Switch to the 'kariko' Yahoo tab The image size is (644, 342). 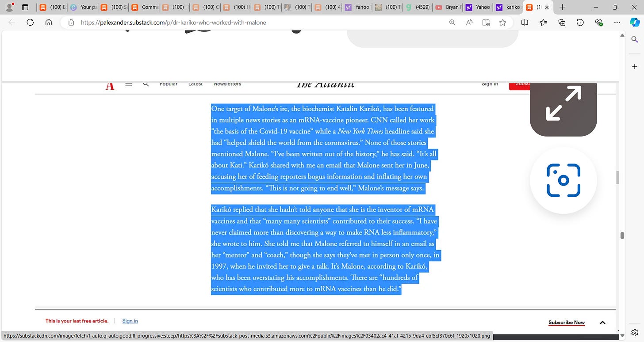(x=509, y=7)
